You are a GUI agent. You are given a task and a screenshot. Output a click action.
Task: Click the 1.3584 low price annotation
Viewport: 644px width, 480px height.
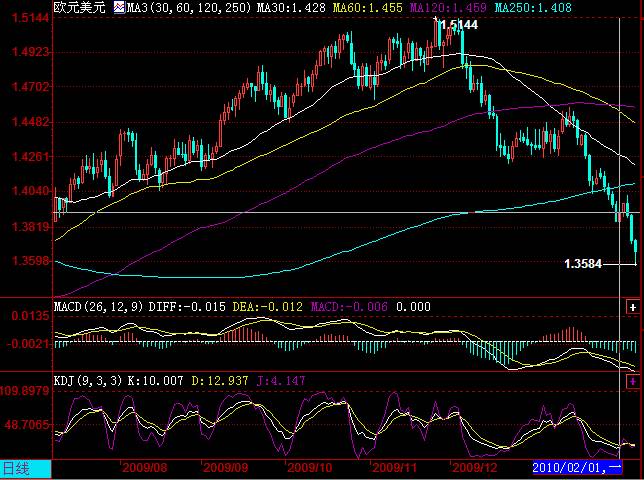pyautogui.click(x=583, y=264)
